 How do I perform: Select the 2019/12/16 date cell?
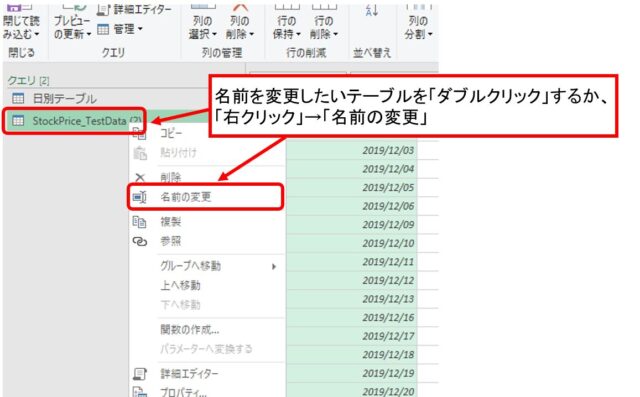tap(352, 317)
